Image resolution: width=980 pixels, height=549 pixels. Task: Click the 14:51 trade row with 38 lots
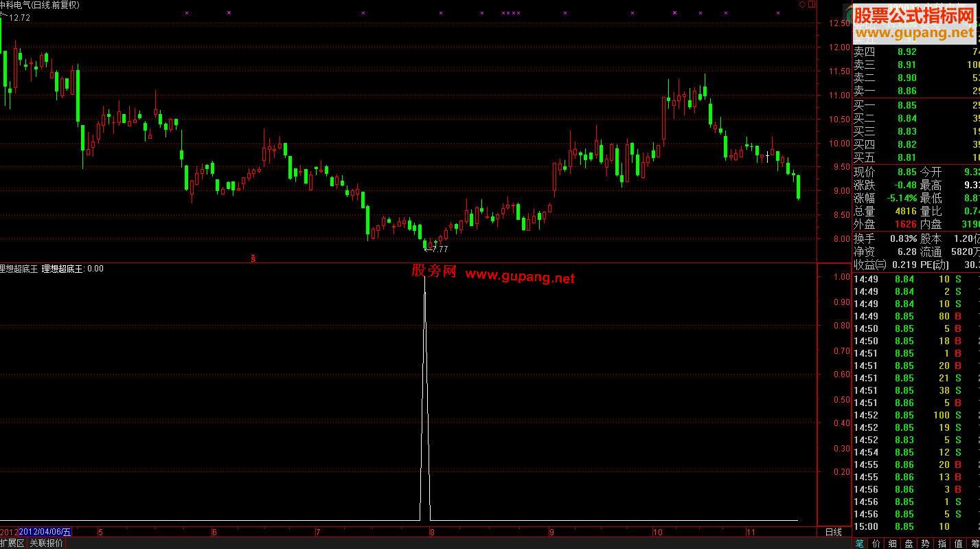pyautogui.click(x=916, y=390)
